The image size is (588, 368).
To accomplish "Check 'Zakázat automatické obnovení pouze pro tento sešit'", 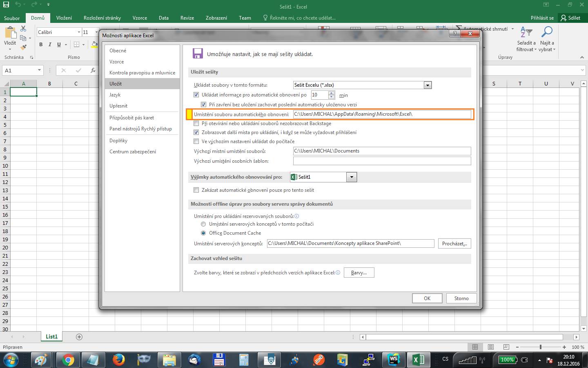I will [x=196, y=190].
